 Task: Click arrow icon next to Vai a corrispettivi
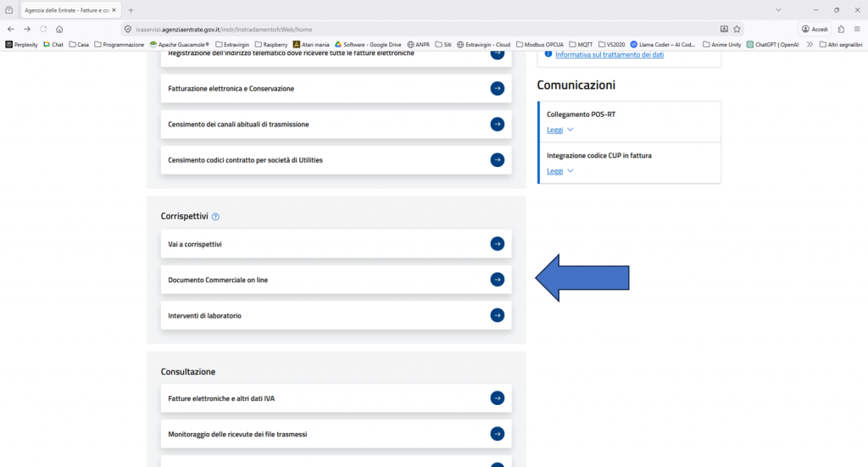498,244
